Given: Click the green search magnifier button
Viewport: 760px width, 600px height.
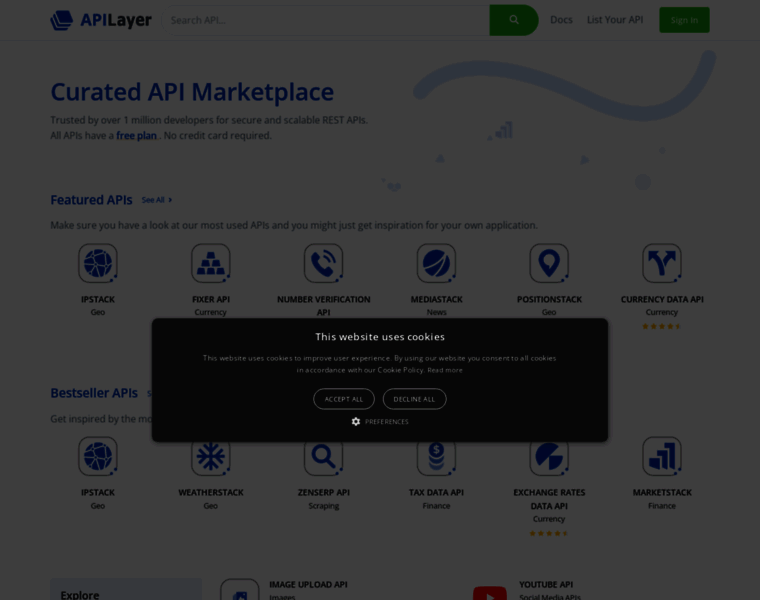Looking at the screenshot, I should (514, 20).
